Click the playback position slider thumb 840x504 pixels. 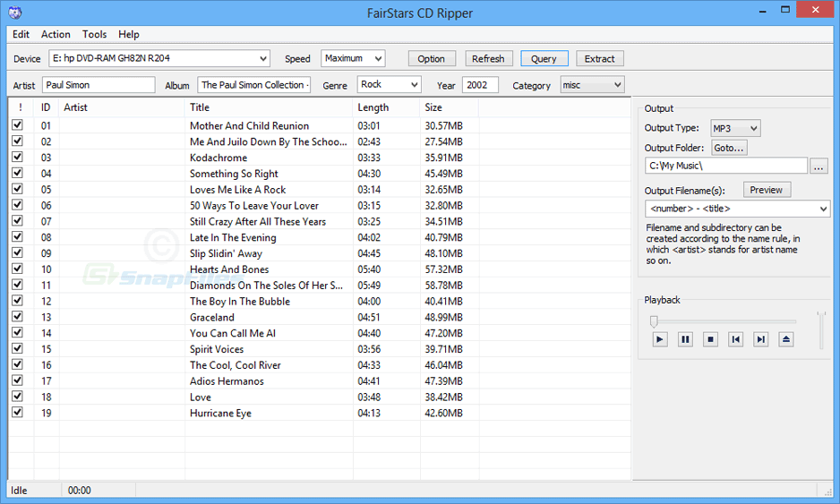click(654, 320)
